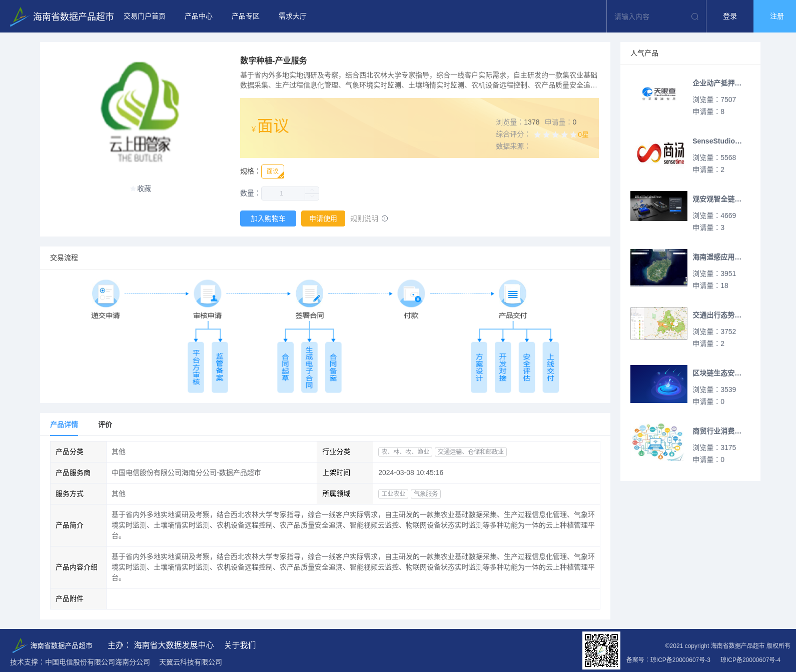
Task: Select the 产品详情 tab
Action: (x=64, y=424)
